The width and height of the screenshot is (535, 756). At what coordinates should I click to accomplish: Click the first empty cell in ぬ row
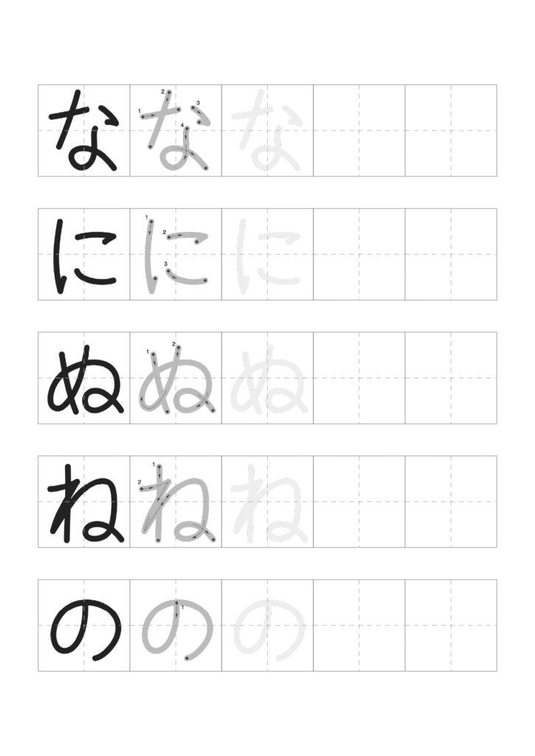coord(359,378)
